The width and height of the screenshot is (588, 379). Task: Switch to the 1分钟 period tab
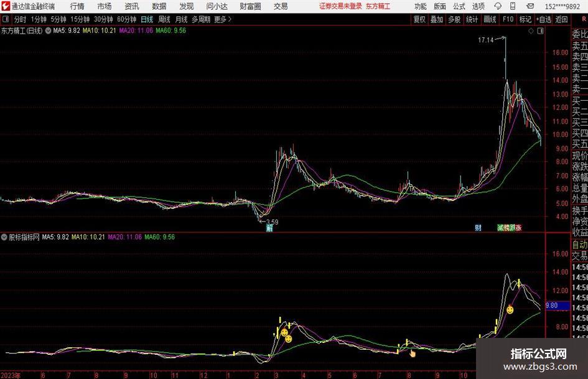[39, 19]
